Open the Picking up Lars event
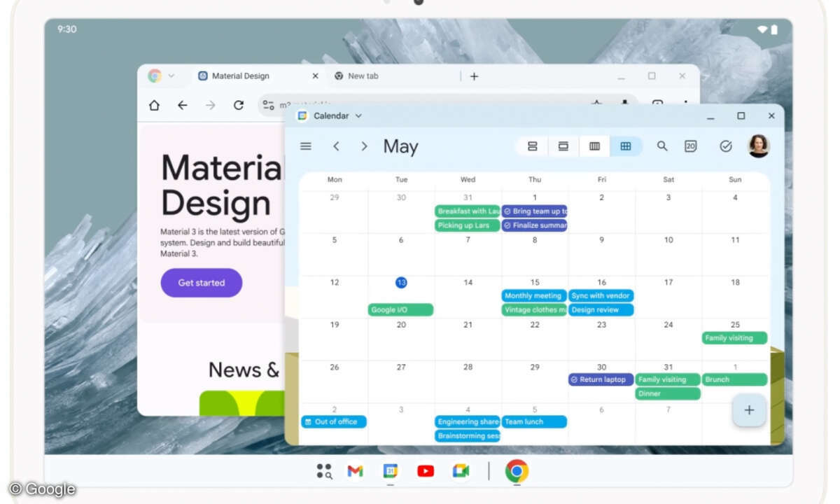 click(468, 225)
